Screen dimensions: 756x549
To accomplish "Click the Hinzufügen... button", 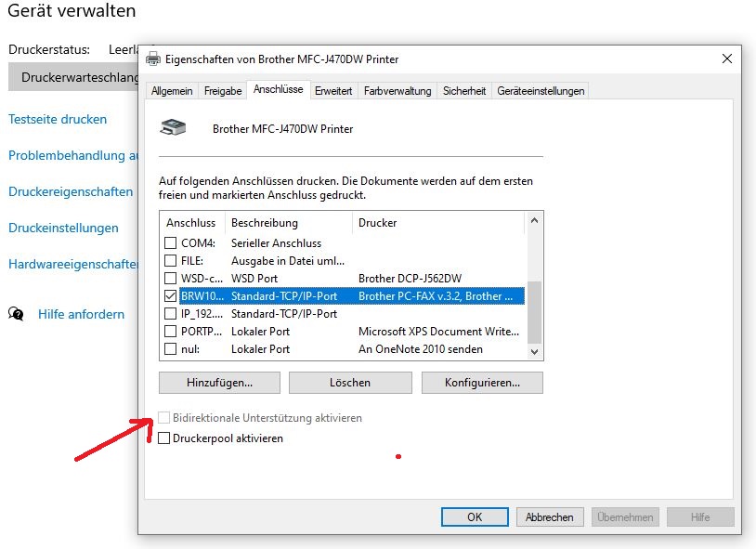I will coord(219,383).
